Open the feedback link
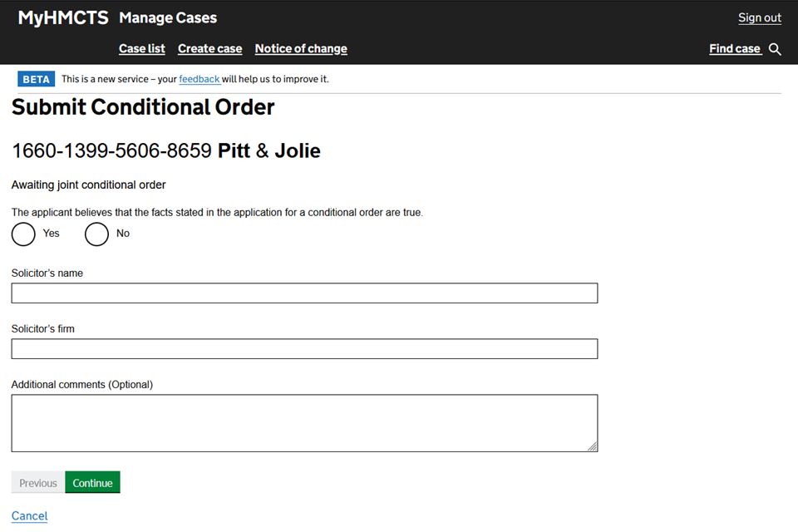The width and height of the screenshot is (798, 532). point(199,79)
